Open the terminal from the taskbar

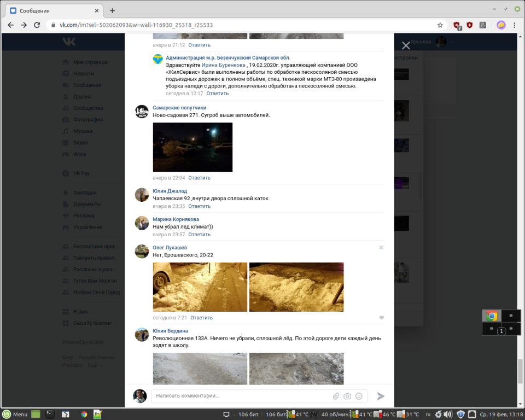[49, 414]
